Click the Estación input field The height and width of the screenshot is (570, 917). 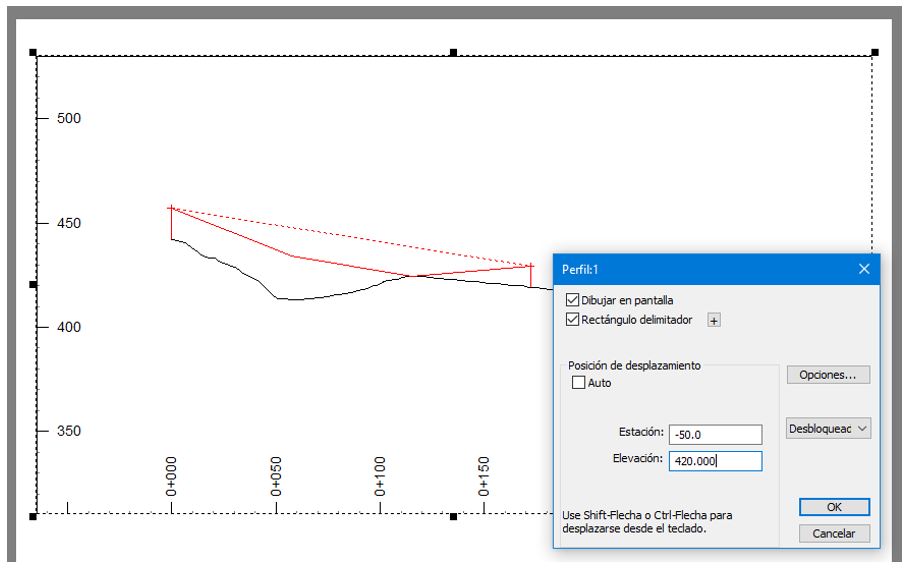tap(715, 434)
